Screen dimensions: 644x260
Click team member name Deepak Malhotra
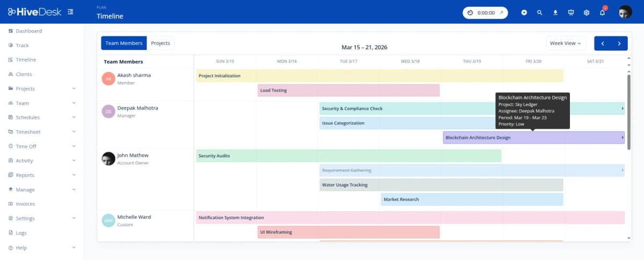tap(138, 108)
